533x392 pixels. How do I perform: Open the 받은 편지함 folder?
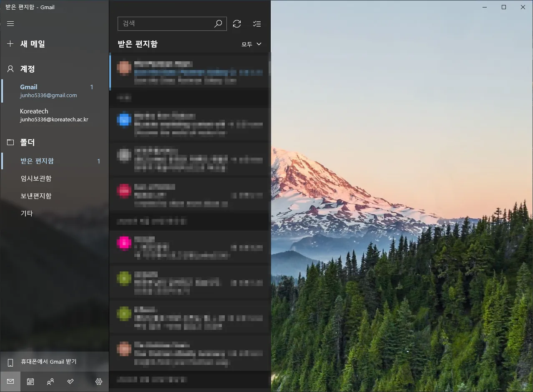pyautogui.click(x=37, y=161)
